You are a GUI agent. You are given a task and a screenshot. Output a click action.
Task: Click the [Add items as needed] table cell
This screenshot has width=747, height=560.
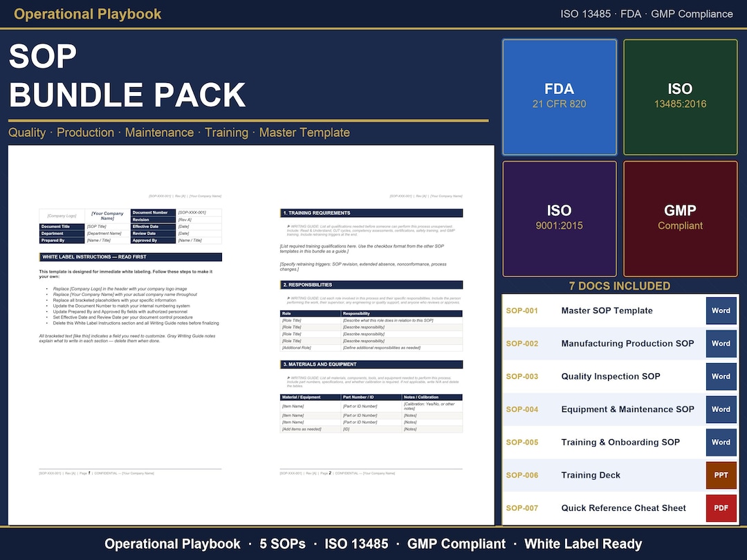point(310,429)
